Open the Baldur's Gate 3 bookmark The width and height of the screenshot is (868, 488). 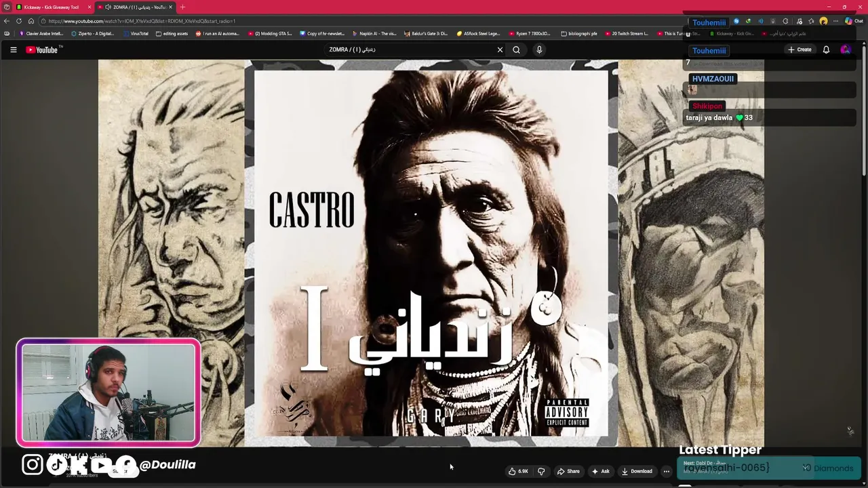(426, 33)
